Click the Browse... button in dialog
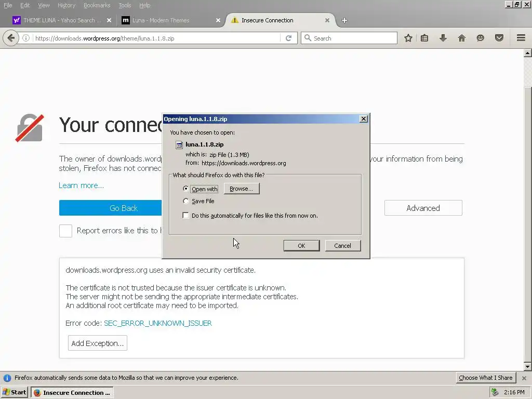This screenshot has width=532, height=399. (x=241, y=189)
